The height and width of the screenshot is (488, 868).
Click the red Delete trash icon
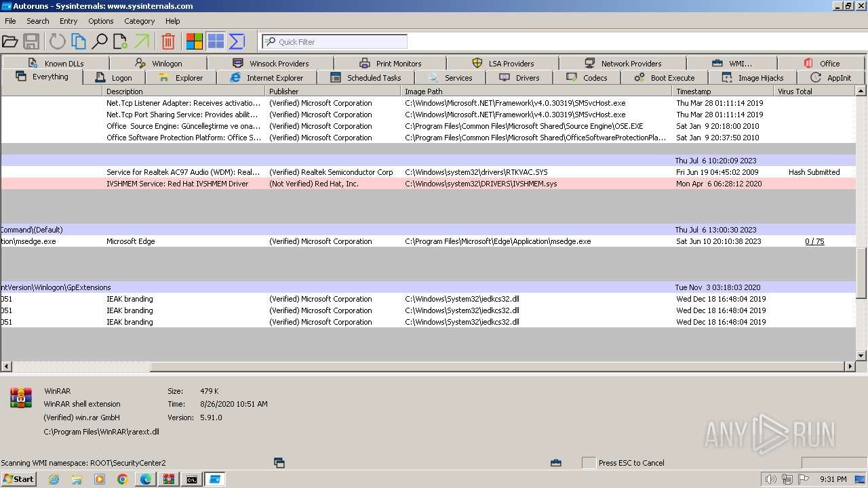[x=168, y=41]
